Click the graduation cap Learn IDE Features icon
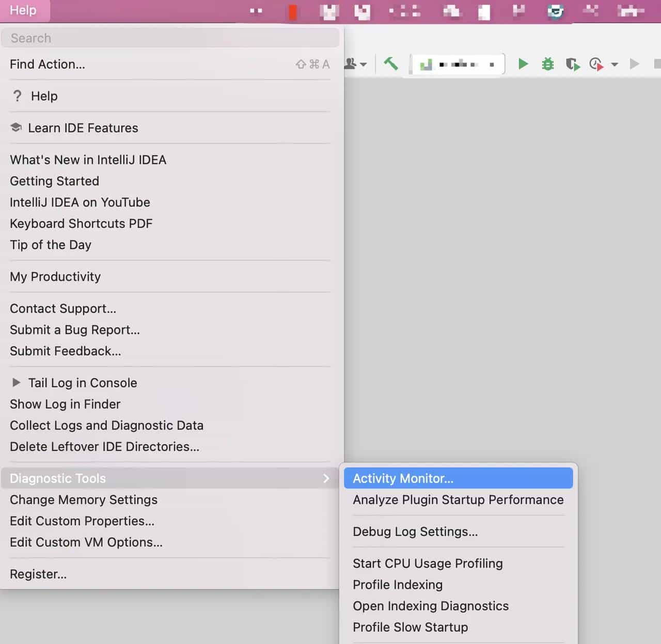This screenshot has width=661, height=644. pos(16,127)
